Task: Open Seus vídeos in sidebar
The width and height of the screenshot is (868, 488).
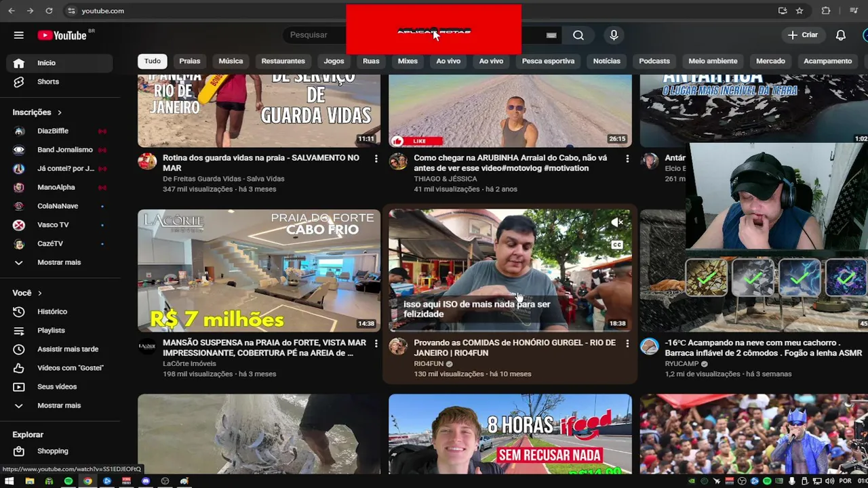Action: point(60,386)
